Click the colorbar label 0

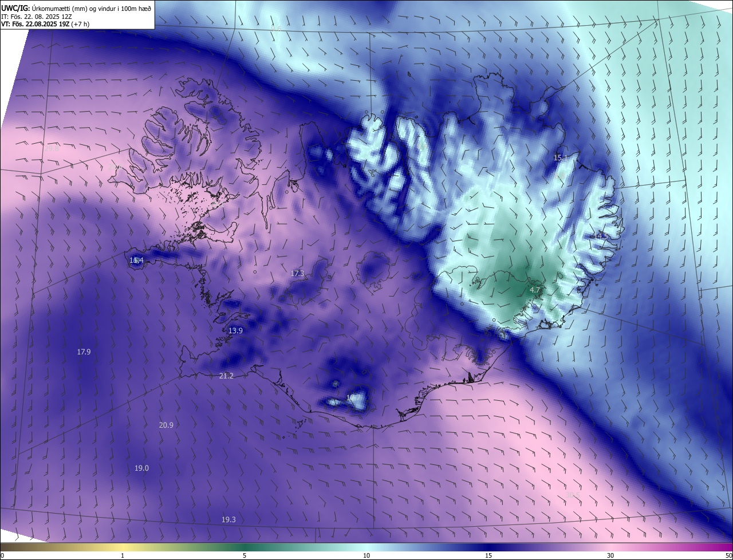pos(2,555)
